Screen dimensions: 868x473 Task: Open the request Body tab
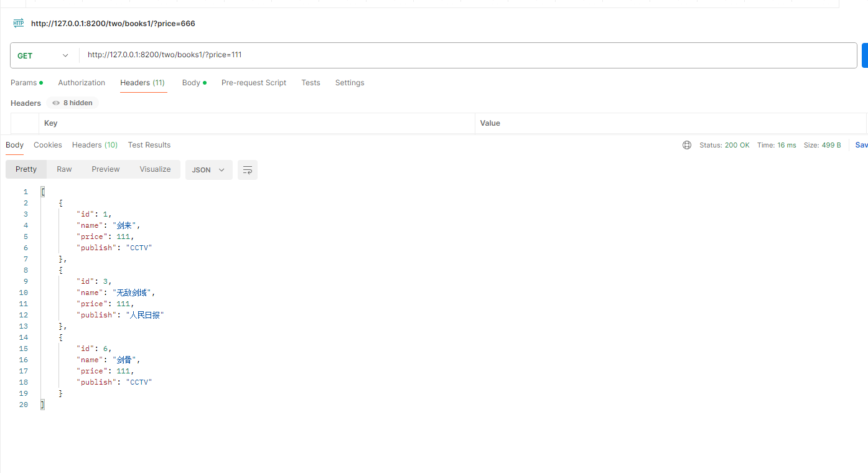pos(194,83)
